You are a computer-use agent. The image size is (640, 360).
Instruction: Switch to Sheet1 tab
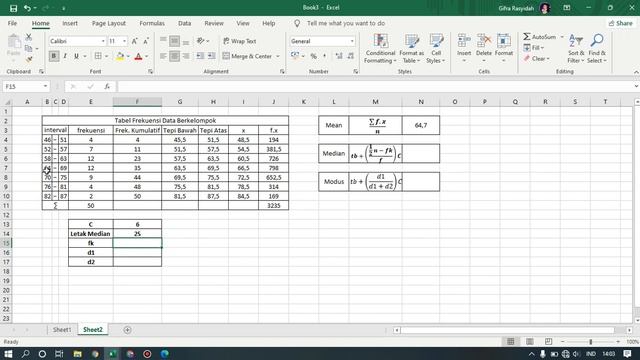62,330
